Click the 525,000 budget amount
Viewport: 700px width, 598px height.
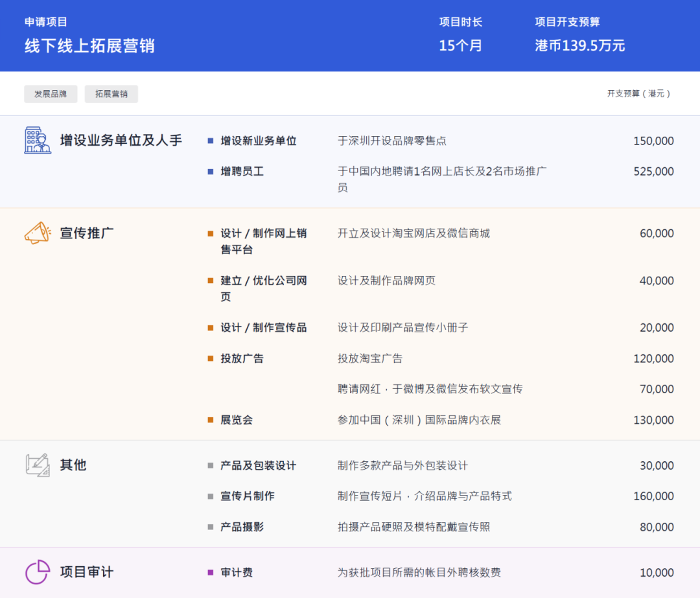tap(653, 172)
